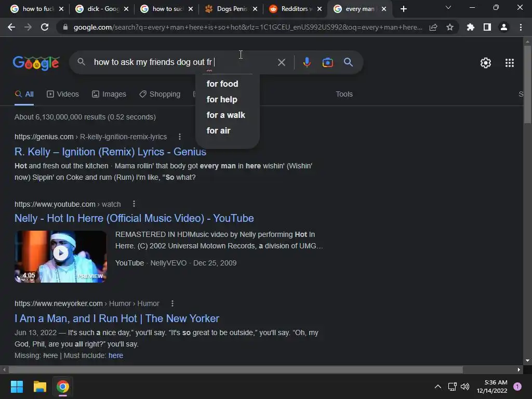
Task: Open the network status tray icon
Action: (452, 387)
